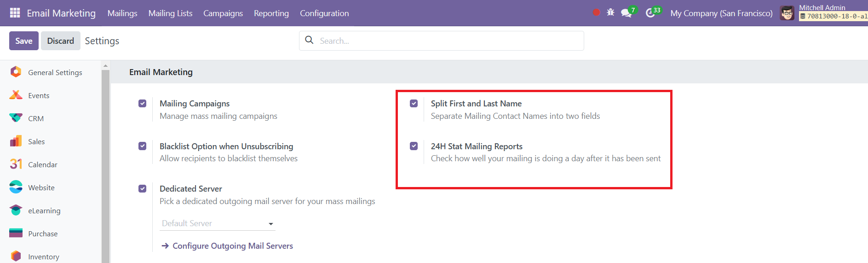Discard the settings changes
The width and height of the screenshot is (868, 263).
[x=61, y=41]
